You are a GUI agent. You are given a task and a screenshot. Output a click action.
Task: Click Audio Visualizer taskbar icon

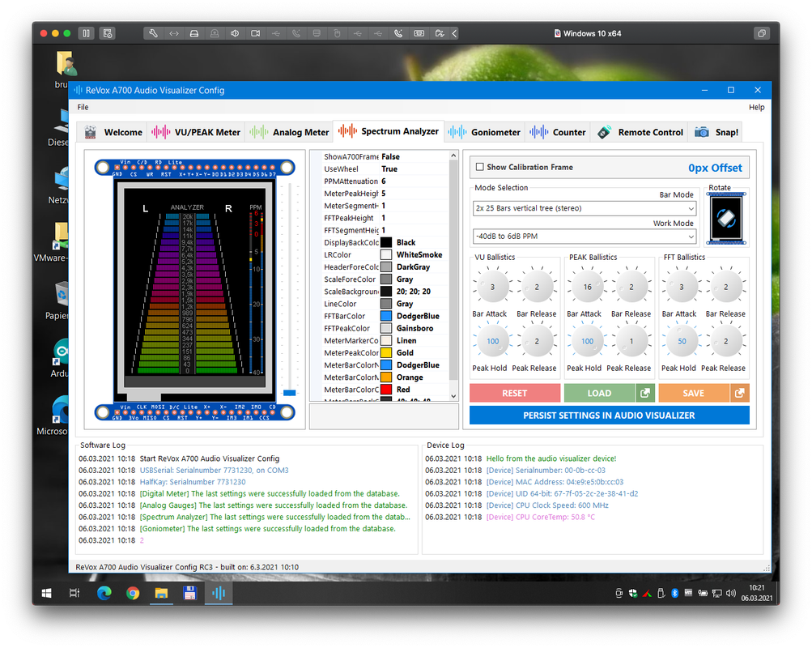pyautogui.click(x=219, y=593)
